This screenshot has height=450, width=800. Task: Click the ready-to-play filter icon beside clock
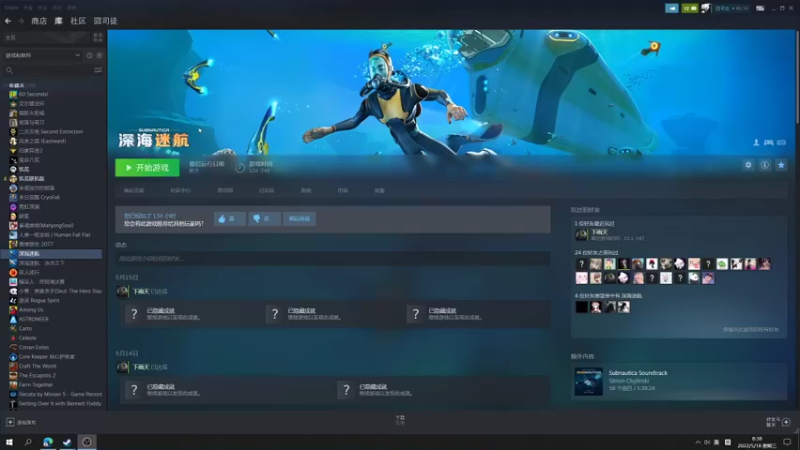pos(99,55)
